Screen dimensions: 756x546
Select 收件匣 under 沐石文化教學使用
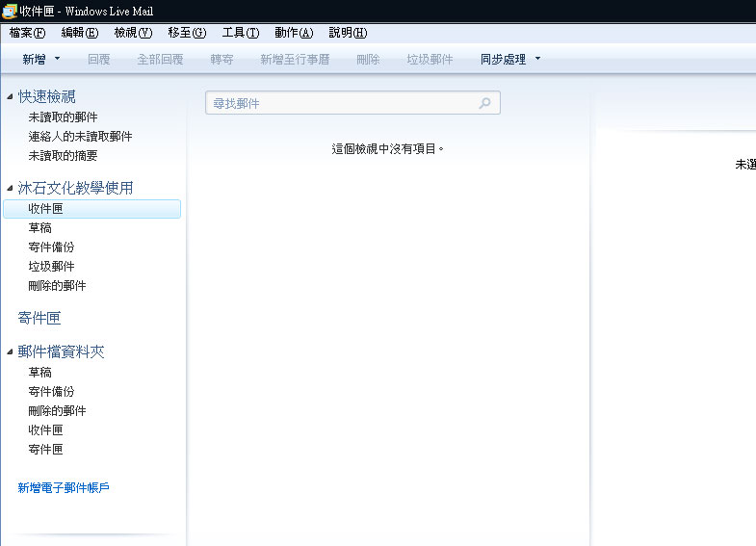(92, 209)
